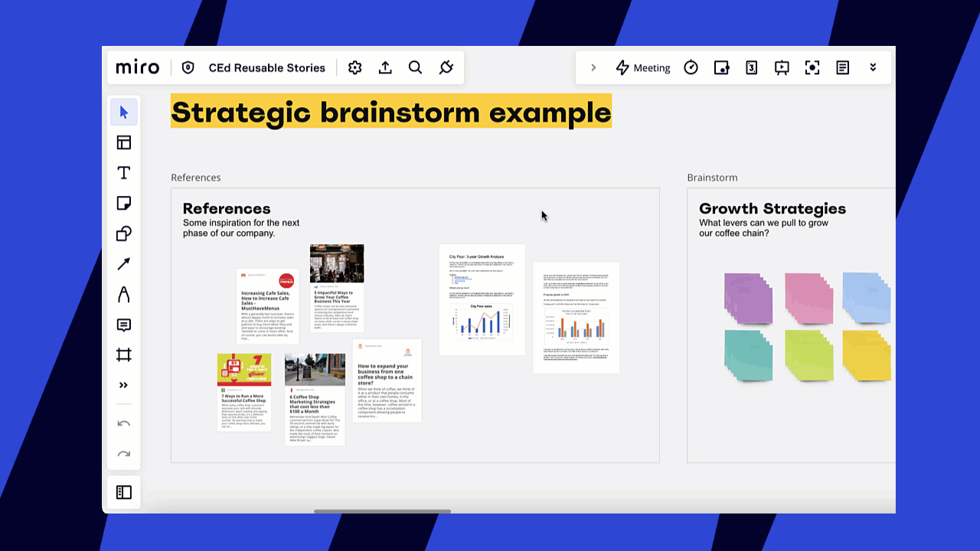Click the miro logo home link
The width and height of the screenshot is (980, 551).
[x=138, y=68]
